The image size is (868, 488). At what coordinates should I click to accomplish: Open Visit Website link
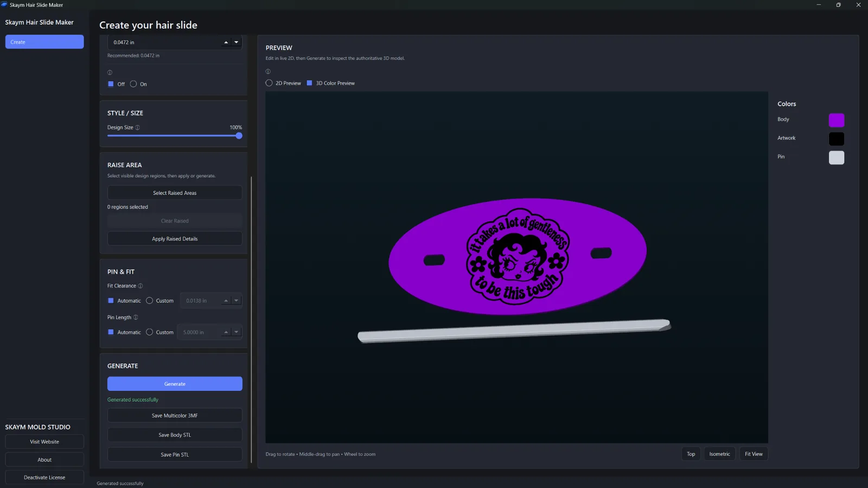[x=44, y=442]
